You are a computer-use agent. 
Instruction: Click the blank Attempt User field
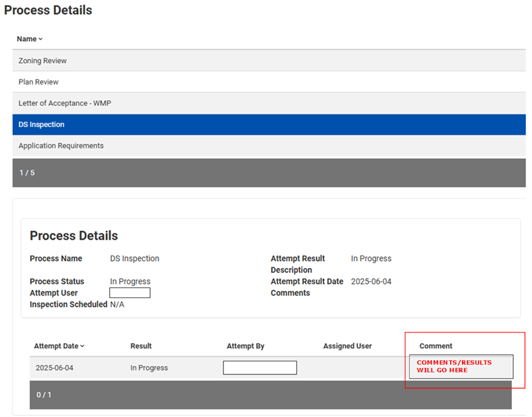pos(130,293)
